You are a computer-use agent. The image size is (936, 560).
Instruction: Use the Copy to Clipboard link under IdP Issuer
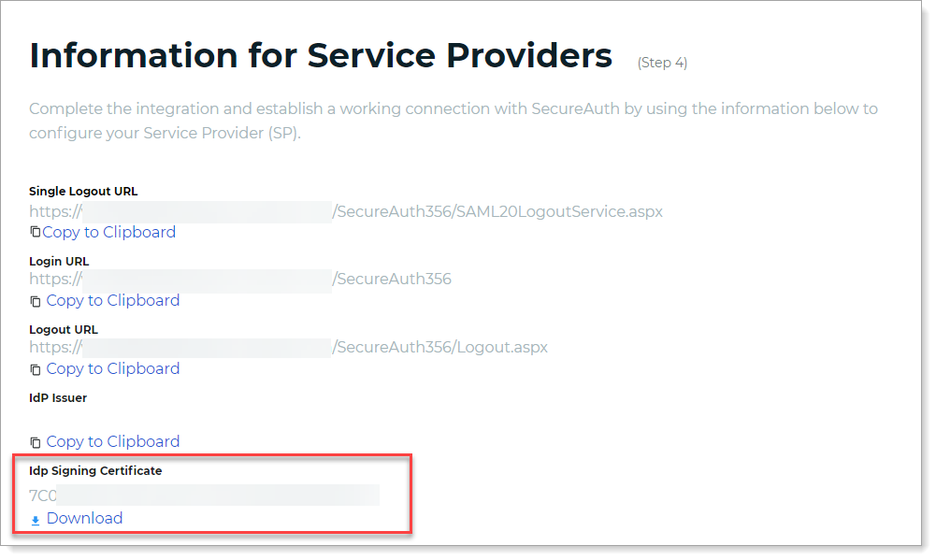coord(112,441)
